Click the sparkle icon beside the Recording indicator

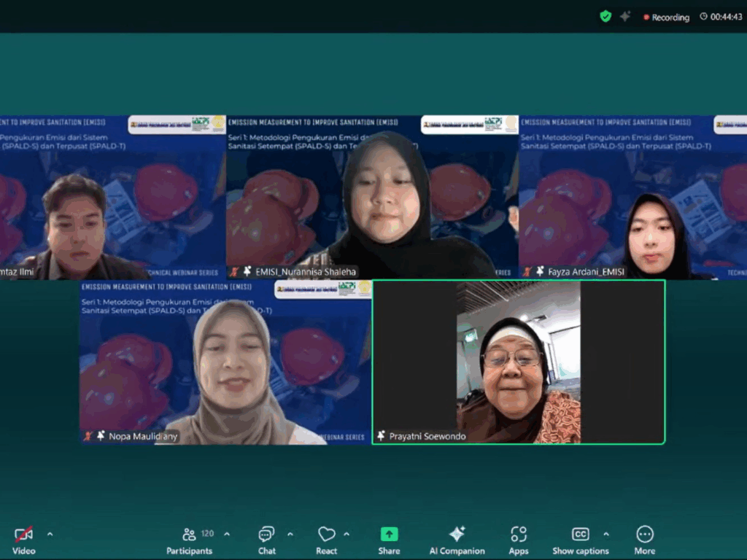point(625,16)
